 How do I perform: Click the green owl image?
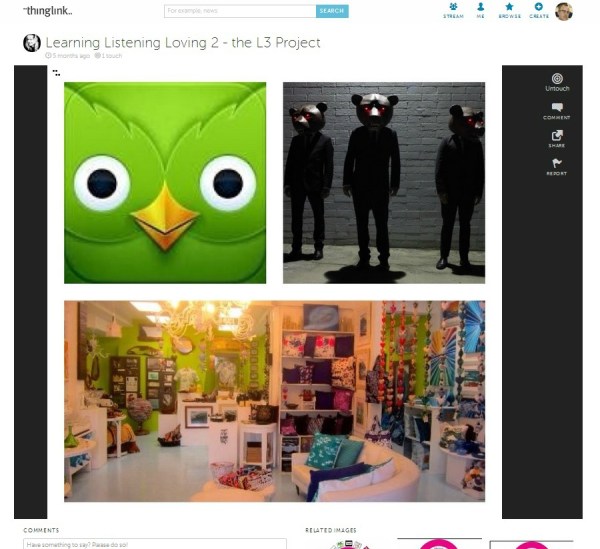tap(165, 183)
